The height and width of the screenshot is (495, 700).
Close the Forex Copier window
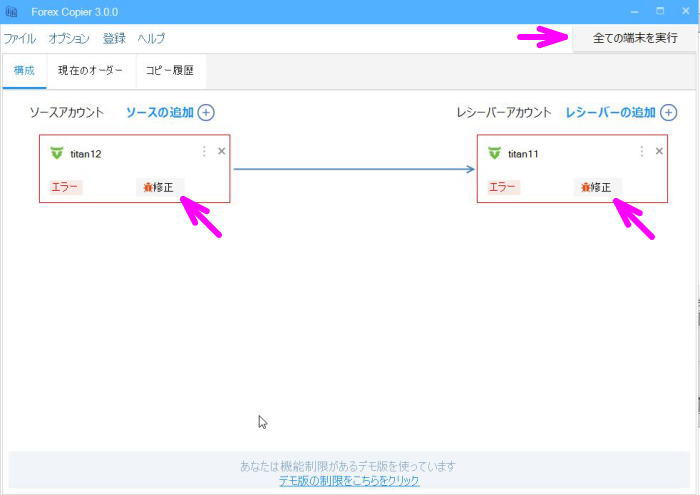[x=686, y=12]
